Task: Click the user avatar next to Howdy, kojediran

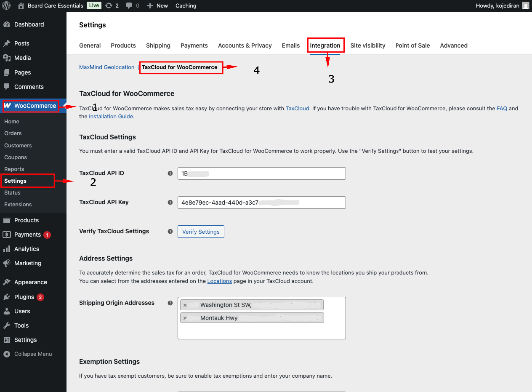Action: [525, 5]
